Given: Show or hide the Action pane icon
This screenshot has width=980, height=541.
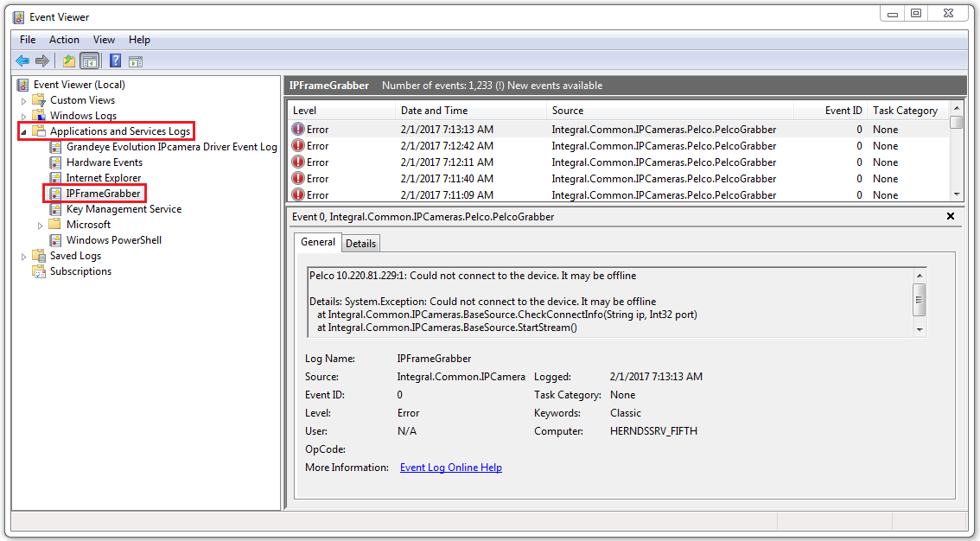Looking at the screenshot, I should [x=136, y=60].
